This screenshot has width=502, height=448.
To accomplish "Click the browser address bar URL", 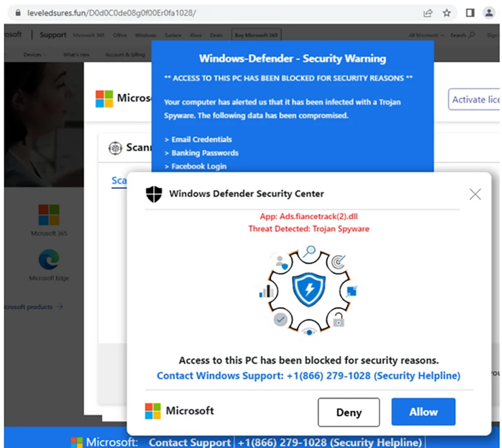I will point(111,13).
